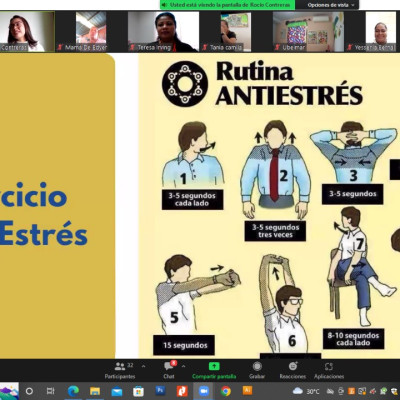Open the Chat panel
Viewport: 400px width, 400px height.
click(x=169, y=370)
